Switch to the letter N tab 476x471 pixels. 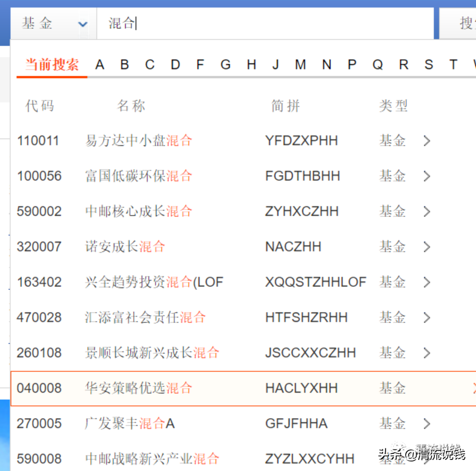tap(327, 65)
